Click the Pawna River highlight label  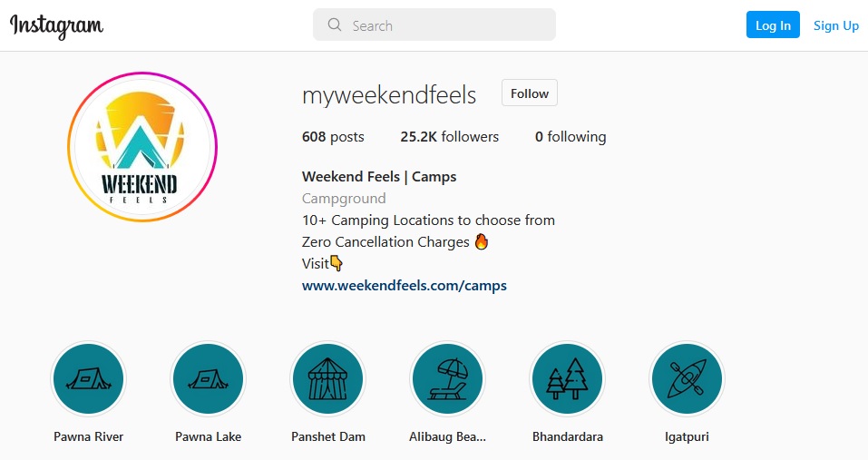click(88, 436)
